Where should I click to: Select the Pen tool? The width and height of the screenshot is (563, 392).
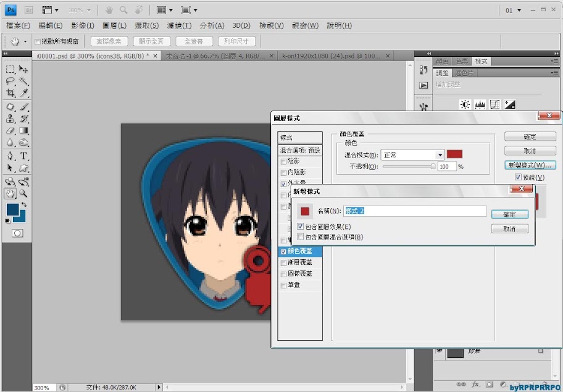point(10,156)
